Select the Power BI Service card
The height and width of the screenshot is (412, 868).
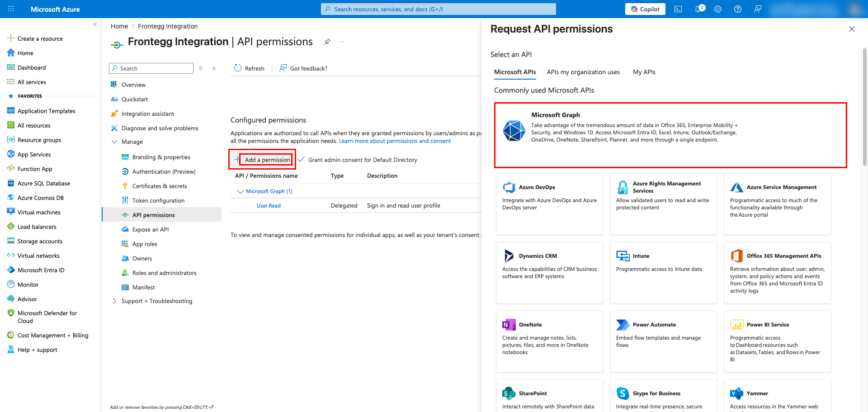coord(778,341)
